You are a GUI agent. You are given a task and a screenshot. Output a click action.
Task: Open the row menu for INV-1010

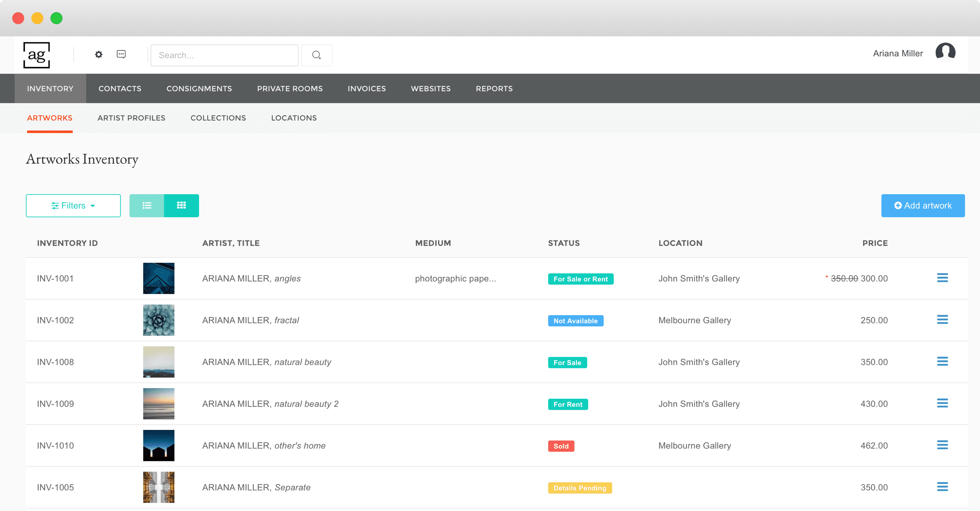pyautogui.click(x=942, y=445)
